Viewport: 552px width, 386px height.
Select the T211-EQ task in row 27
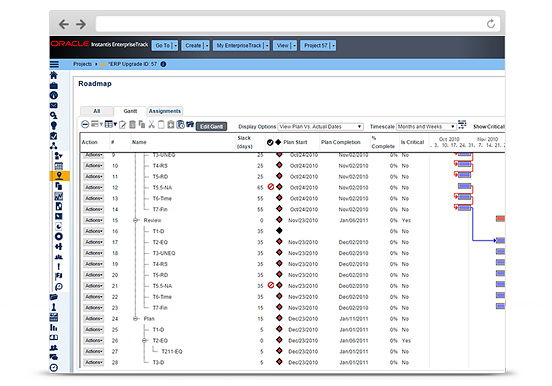172,351
